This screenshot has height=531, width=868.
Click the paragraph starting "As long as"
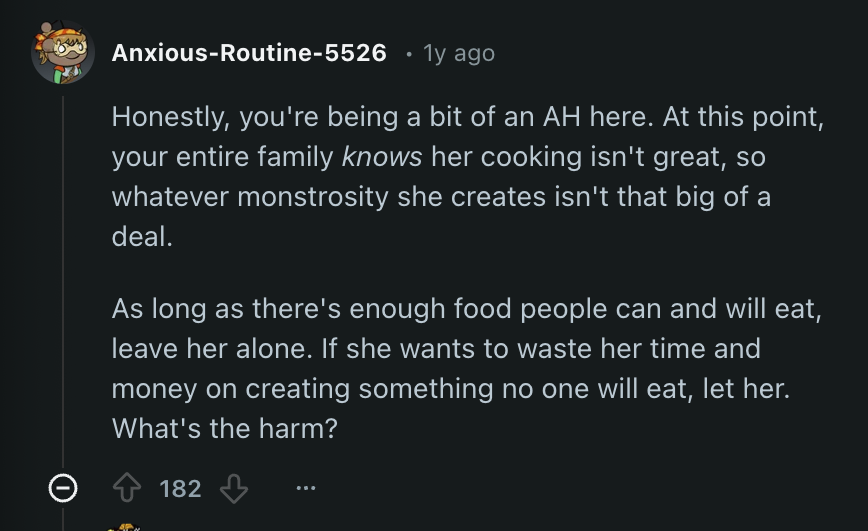click(x=466, y=368)
